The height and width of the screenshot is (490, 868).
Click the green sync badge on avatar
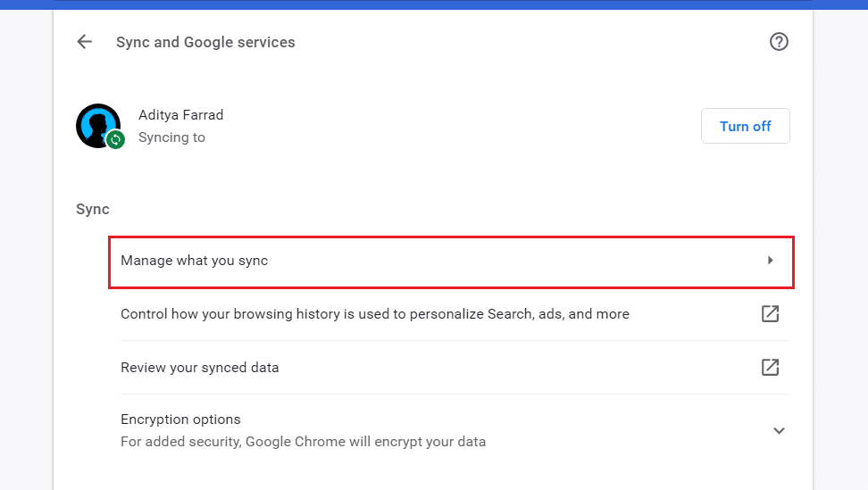(115, 139)
